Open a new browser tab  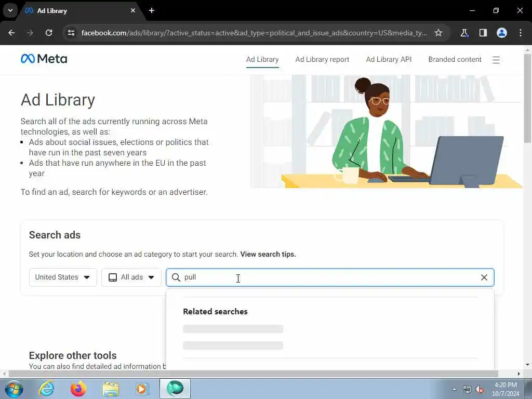152,10
